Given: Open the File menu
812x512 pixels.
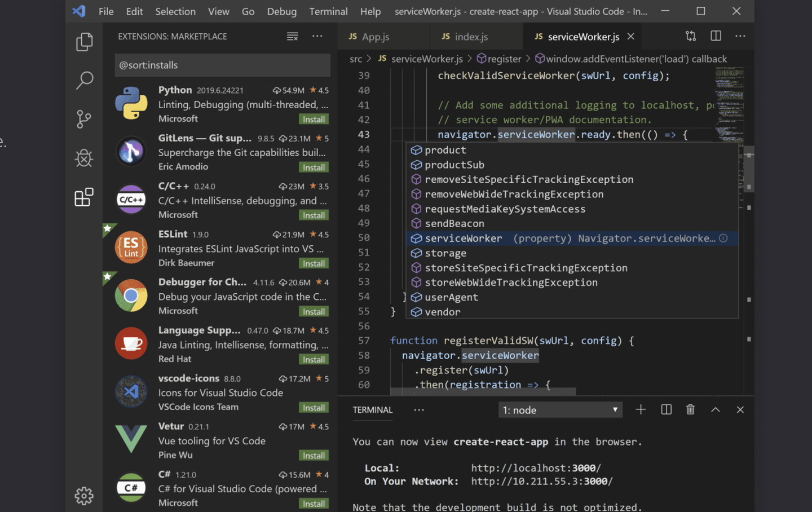Looking at the screenshot, I should [106, 11].
